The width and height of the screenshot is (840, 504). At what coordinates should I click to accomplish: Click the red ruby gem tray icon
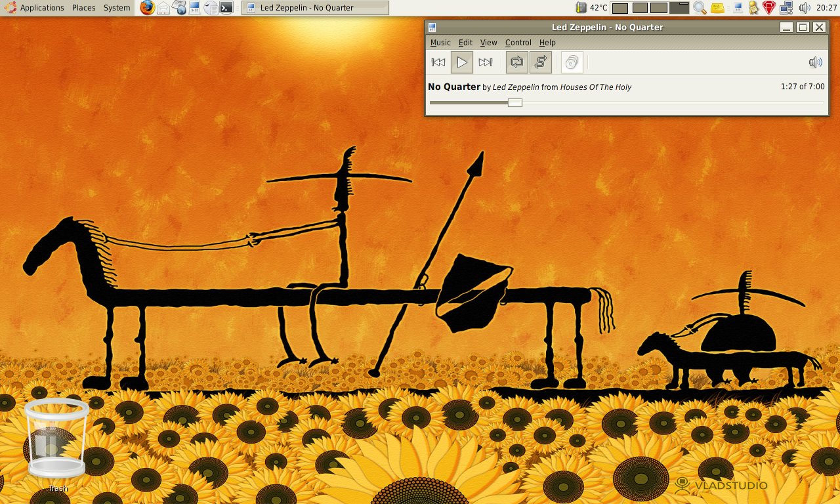tap(769, 8)
